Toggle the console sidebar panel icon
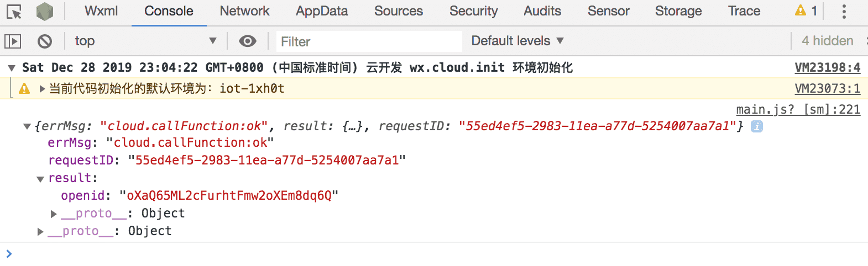The width and height of the screenshot is (868, 266). pyautogui.click(x=13, y=41)
